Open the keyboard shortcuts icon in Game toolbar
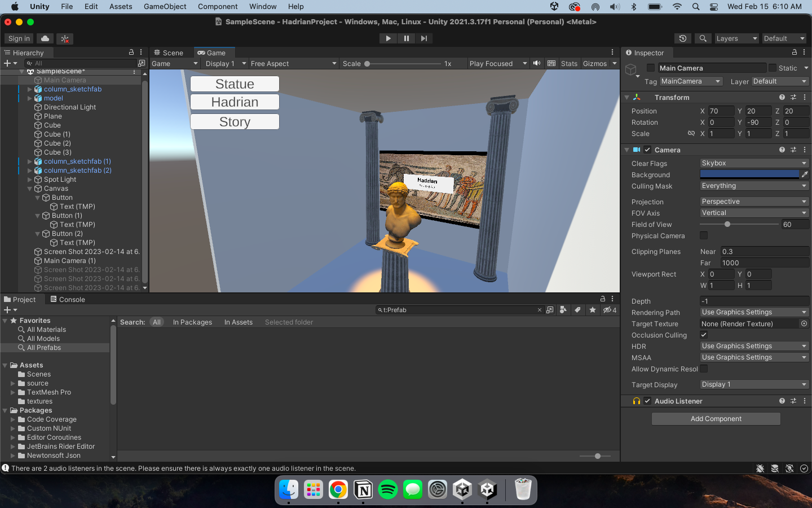 pyautogui.click(x=551, y=63)
